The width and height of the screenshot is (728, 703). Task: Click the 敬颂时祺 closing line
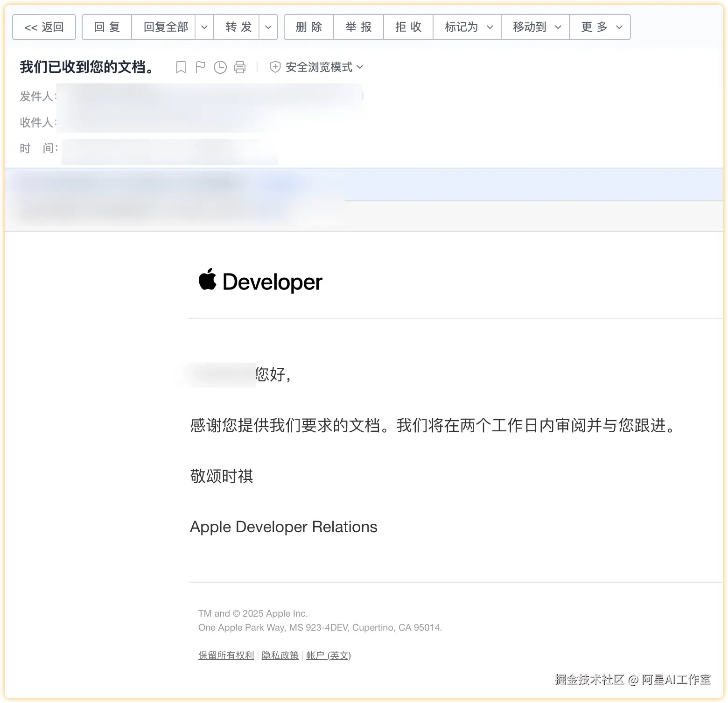pyautogui.click(x=222, y=476)
